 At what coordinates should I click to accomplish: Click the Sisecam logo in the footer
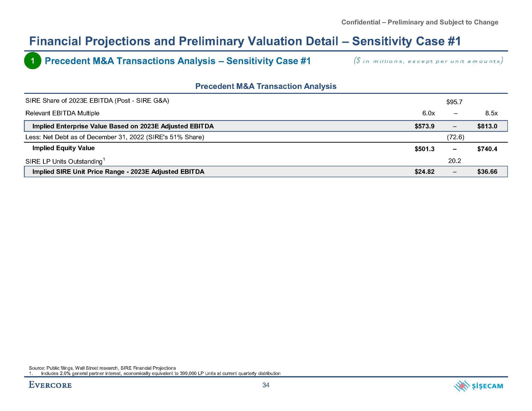[x=479, y=386]
